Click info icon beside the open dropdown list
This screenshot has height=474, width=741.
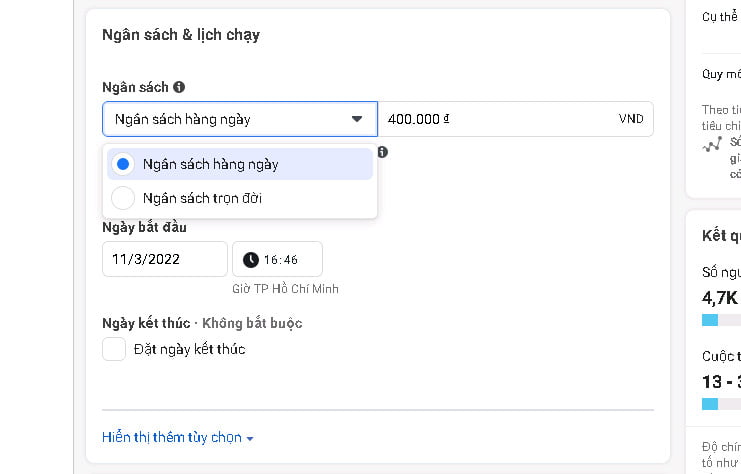click(x=382, y=152)
